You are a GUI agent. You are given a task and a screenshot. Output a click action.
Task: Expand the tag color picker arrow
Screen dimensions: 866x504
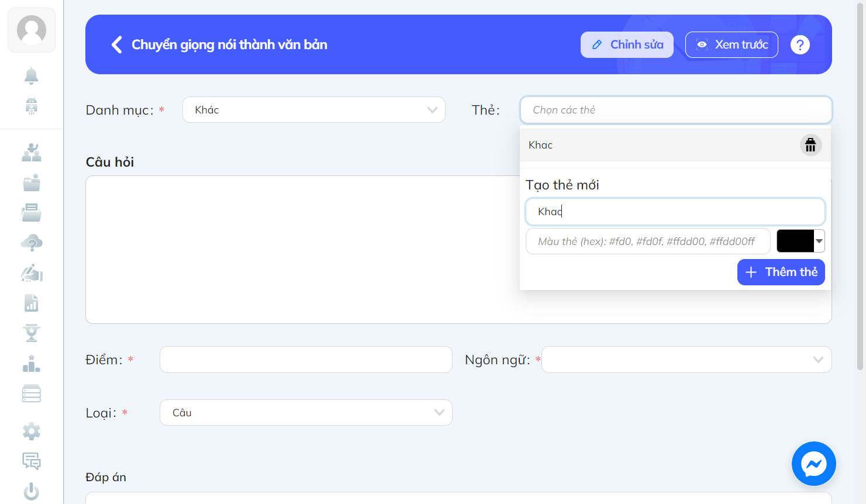coord(819,241)
